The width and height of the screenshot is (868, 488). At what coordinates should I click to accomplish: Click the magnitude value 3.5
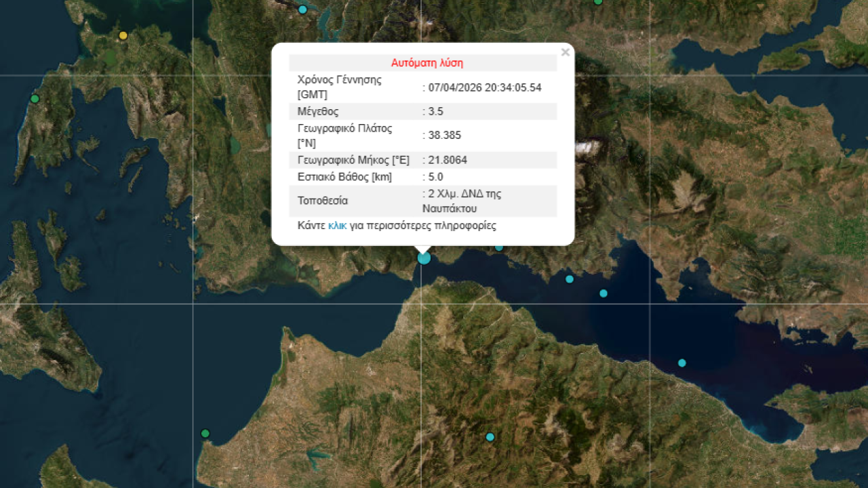[x=435, y=111]
